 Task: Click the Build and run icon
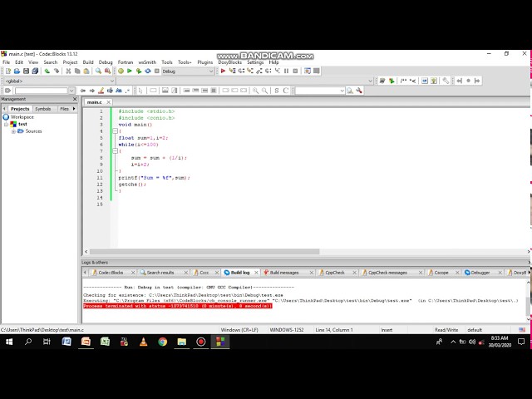139,71
